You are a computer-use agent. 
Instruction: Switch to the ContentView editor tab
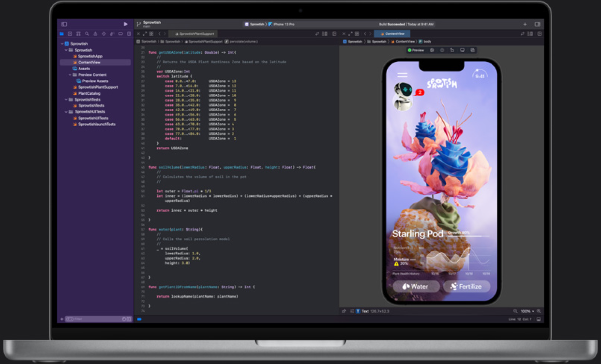(392, 34)
